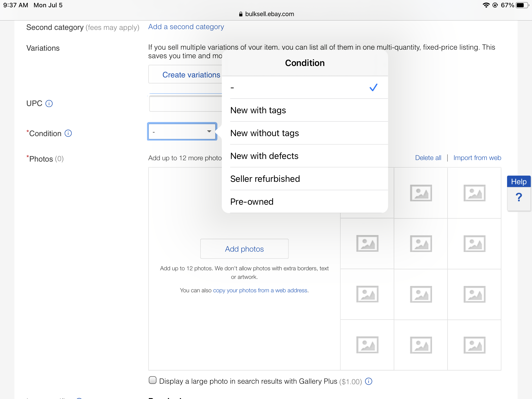Click the bottom-right photo placeholder thumbnail
Image resolution: width=532 pixels, height=399 pixels.
coord(474,345)
